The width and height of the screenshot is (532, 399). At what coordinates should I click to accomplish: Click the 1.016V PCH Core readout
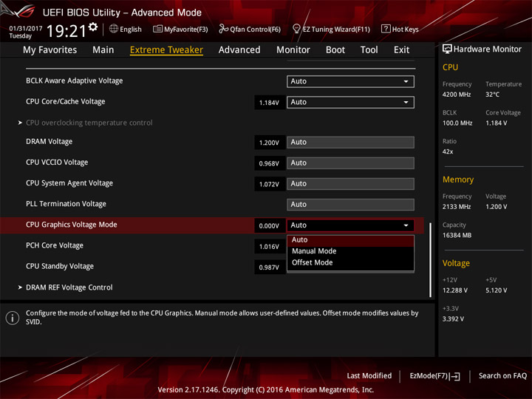point(269,247)
